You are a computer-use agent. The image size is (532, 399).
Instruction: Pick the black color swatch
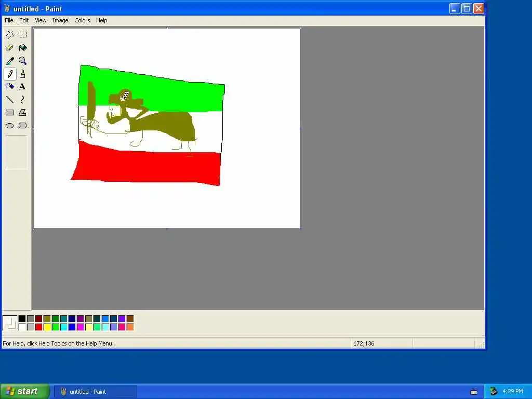pyautogui.click(x=22, y=318)
